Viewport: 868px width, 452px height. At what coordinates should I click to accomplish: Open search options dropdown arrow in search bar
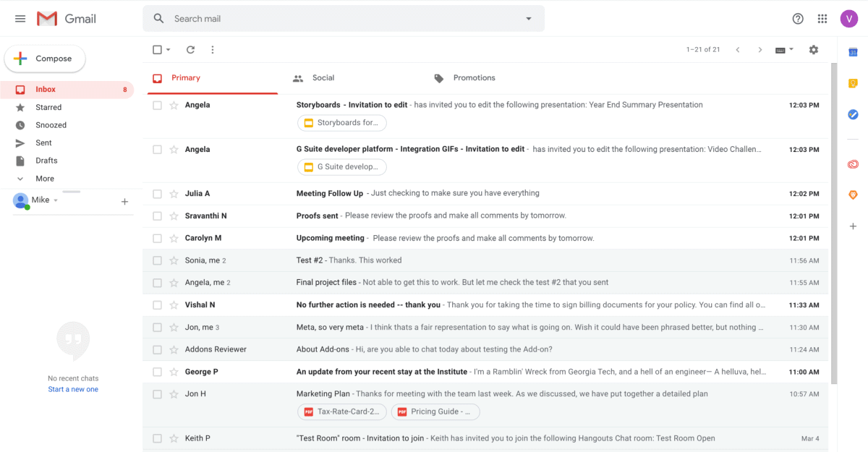coord(529,19)
